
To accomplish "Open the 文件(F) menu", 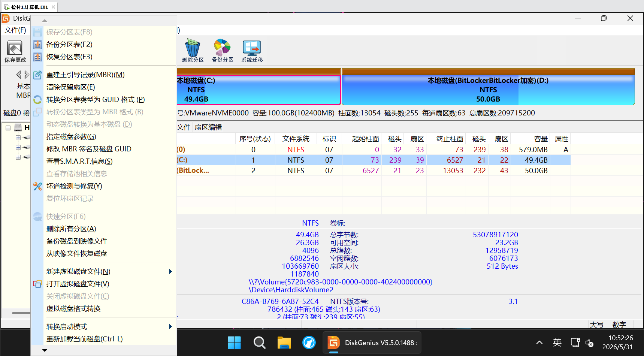I will (x=15, y=30).
